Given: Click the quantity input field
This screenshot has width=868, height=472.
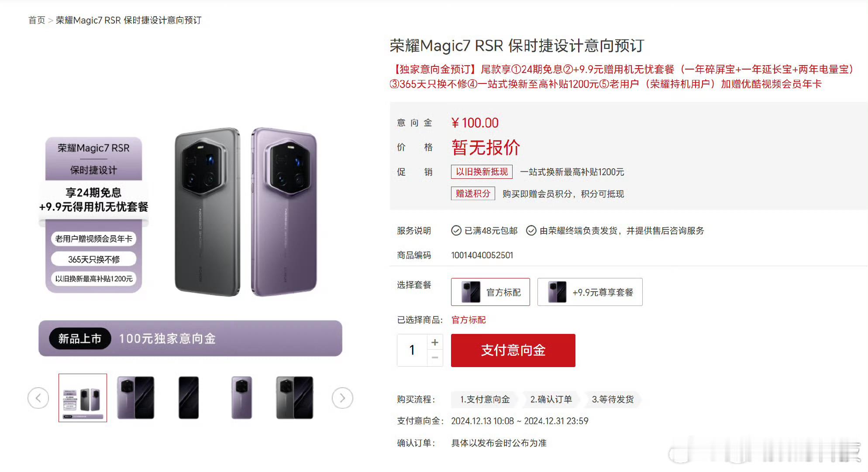Looking at the screenshot, I should click(x=412, y=350).
